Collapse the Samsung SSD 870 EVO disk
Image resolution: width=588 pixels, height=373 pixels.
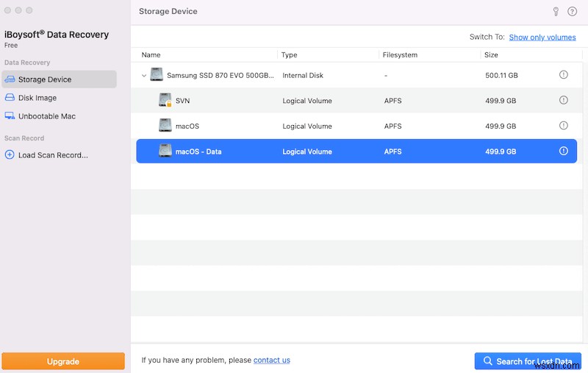click(143, 75)
